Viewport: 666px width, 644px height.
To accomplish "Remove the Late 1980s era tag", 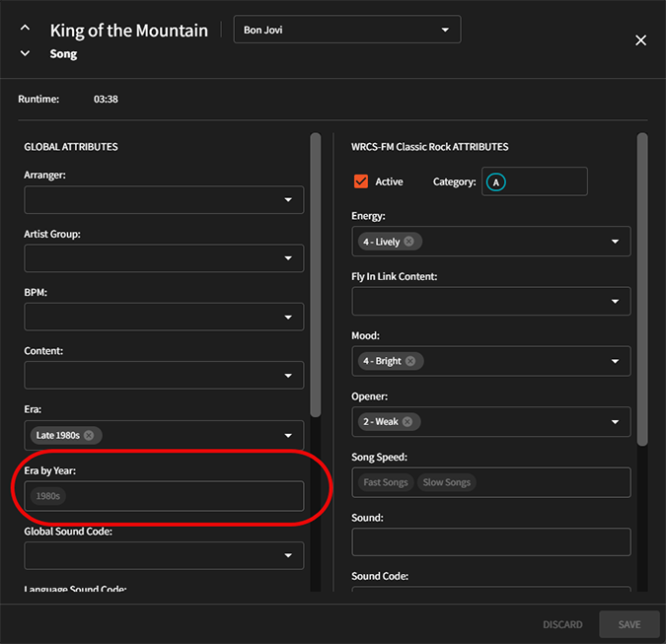I will point(89,435).
